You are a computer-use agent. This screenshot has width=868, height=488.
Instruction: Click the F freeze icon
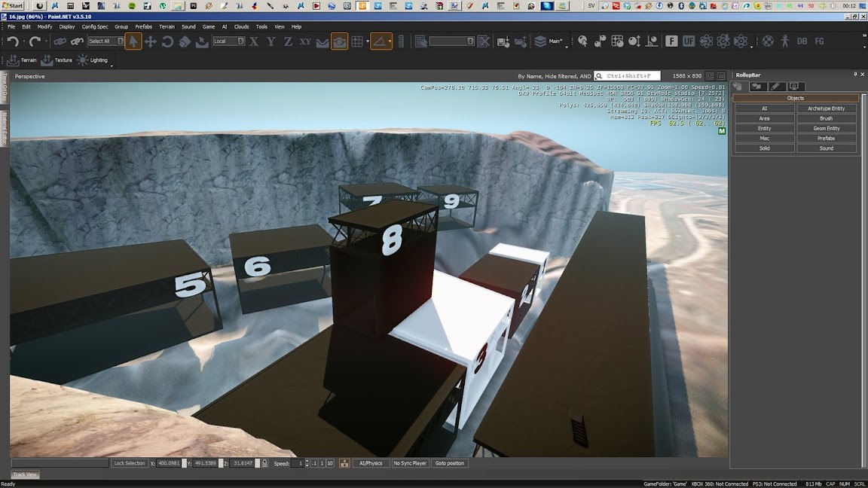coord(671,41)
